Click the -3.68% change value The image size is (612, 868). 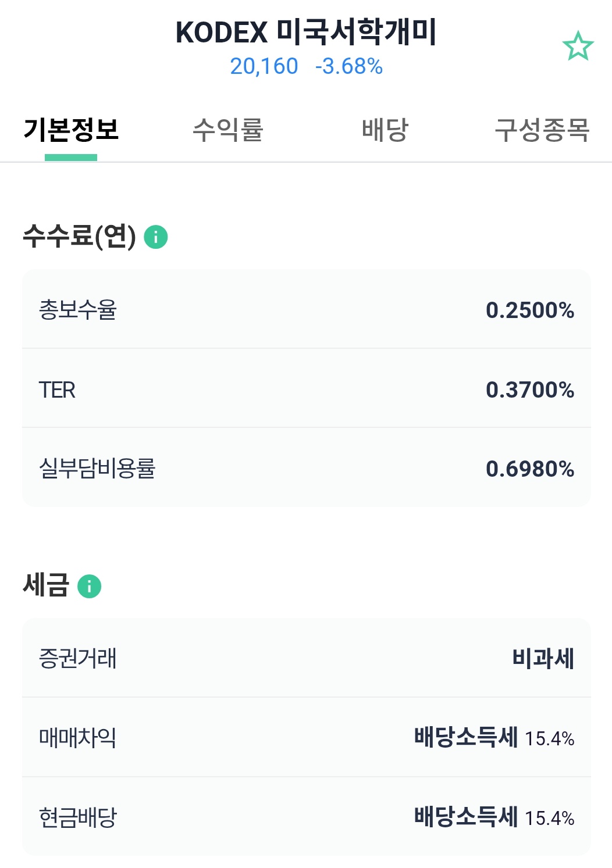point(349,66)
